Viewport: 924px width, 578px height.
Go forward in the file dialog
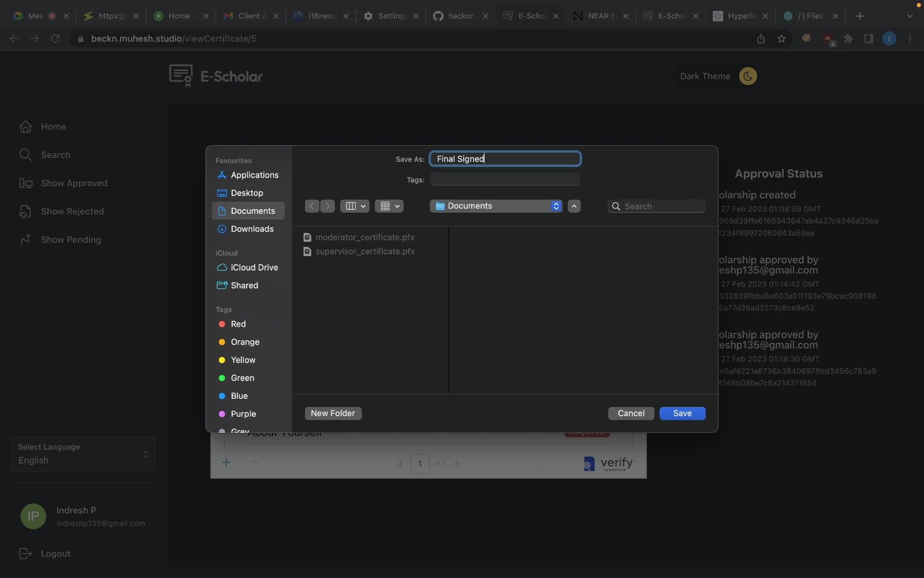(x=327, y=206)
